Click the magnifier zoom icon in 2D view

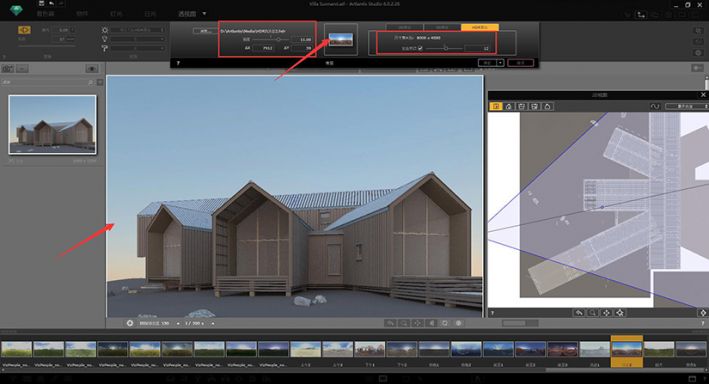coord(592,313)
